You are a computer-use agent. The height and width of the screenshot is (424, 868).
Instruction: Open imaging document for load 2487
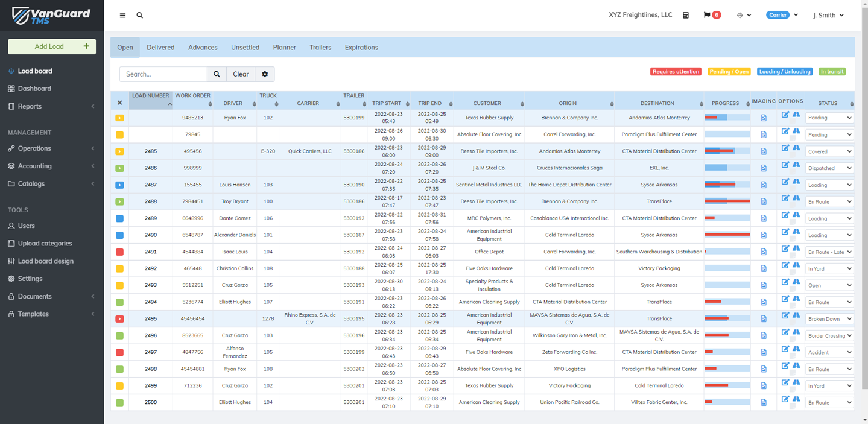pos(764,185)
